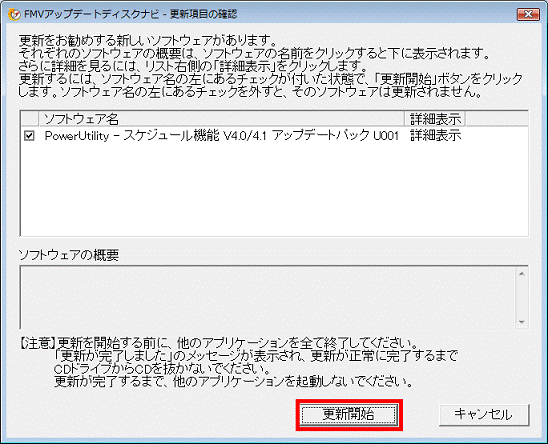548x444 pixels.
Task: Click the FMV title bar application icon
Action: point(14,14)
